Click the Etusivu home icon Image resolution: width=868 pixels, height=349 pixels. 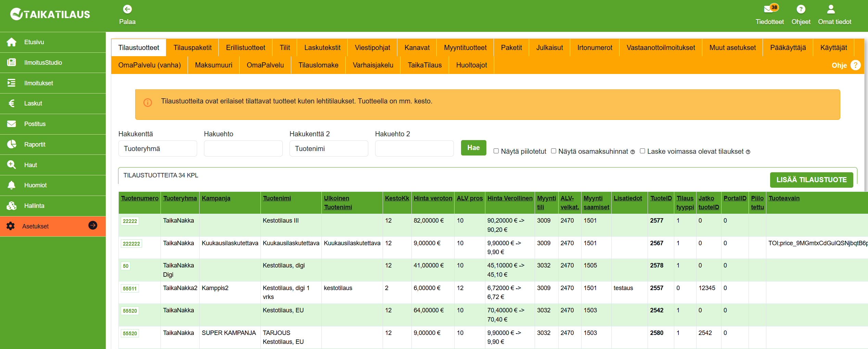(11, 42)
